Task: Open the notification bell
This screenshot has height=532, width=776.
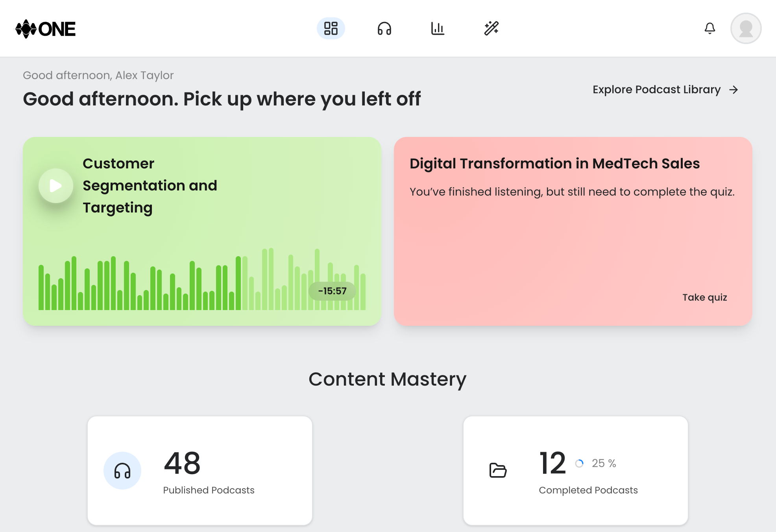Action: coord(710,28)
